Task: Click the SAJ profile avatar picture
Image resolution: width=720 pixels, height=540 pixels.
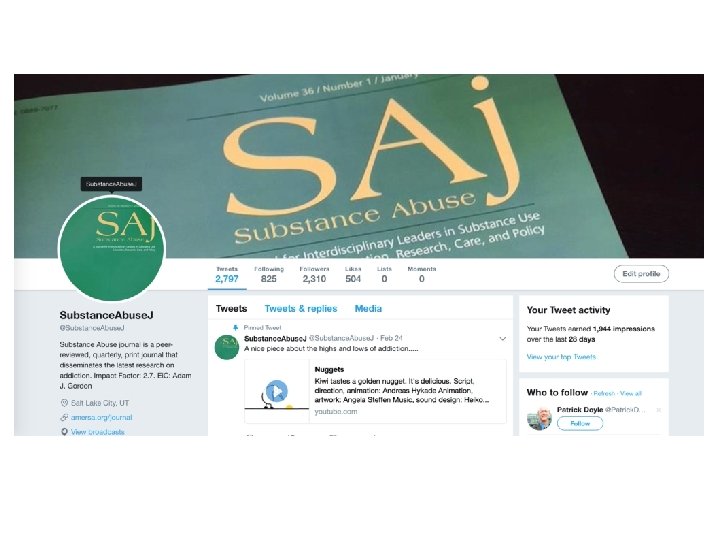Action: pos(112,248)
